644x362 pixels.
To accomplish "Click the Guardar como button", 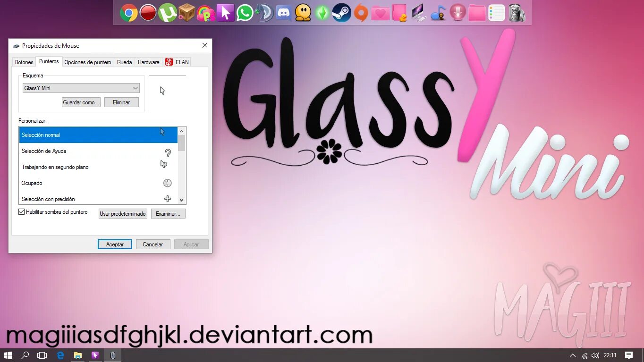I will click(x=81, y=102).
